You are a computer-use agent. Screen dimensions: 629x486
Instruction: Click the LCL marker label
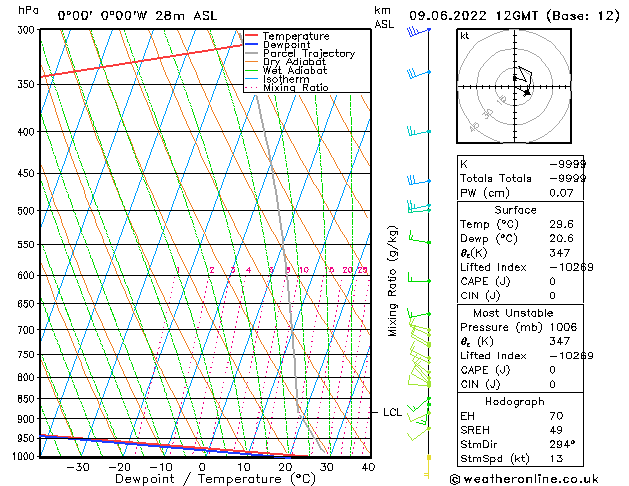click(x=392, y=412)
